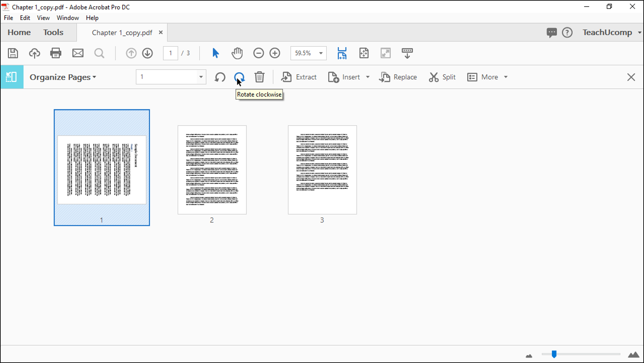
Task: Open the search magnifier icon
Action: click(x=99, y=53)
